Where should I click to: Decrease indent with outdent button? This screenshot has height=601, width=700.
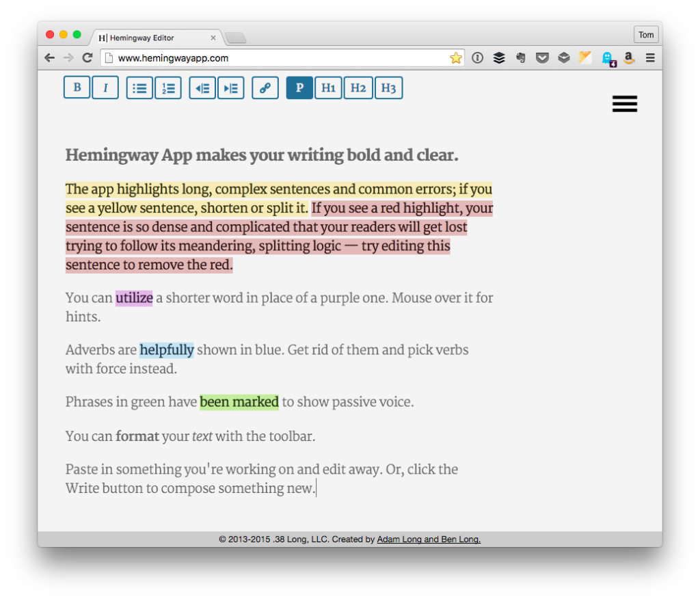(202, 88)
